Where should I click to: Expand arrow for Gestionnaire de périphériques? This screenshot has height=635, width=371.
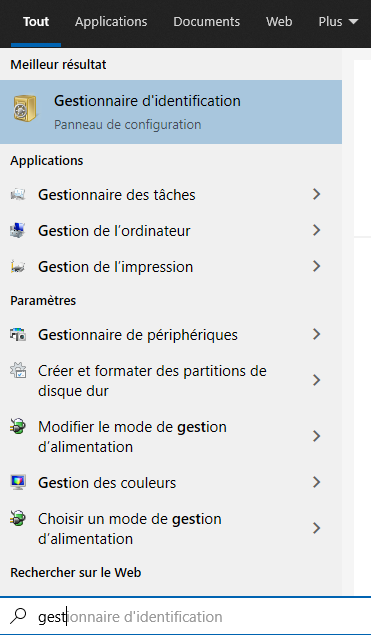317,334
